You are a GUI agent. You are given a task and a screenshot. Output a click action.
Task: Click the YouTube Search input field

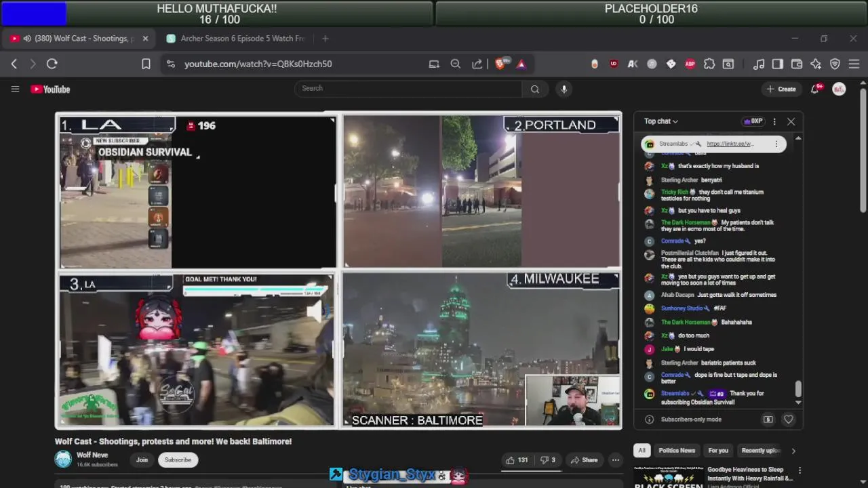409,88
